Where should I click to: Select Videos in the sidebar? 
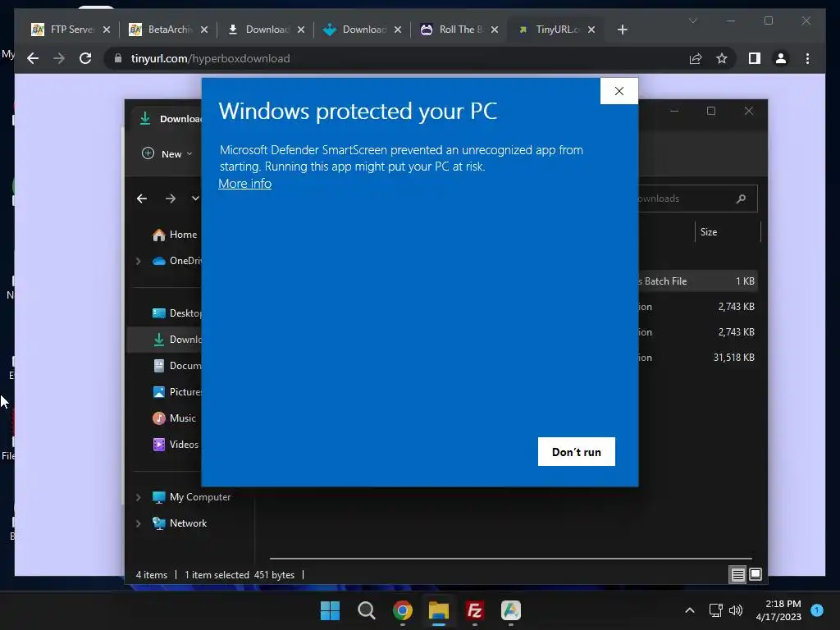176,444
